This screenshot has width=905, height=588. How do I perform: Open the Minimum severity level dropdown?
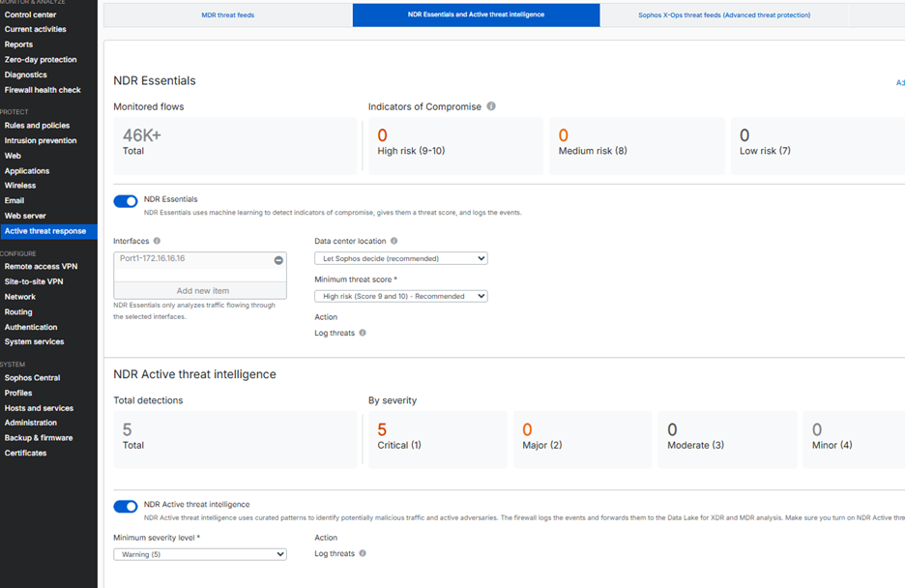tap(200, 554)
